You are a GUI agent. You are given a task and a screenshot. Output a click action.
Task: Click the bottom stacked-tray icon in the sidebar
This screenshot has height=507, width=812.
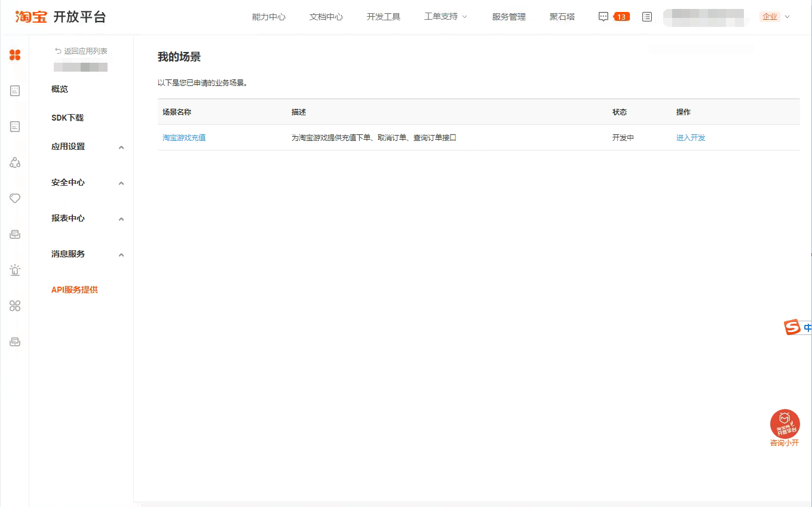pyautogui.click(x=15, y=342)
